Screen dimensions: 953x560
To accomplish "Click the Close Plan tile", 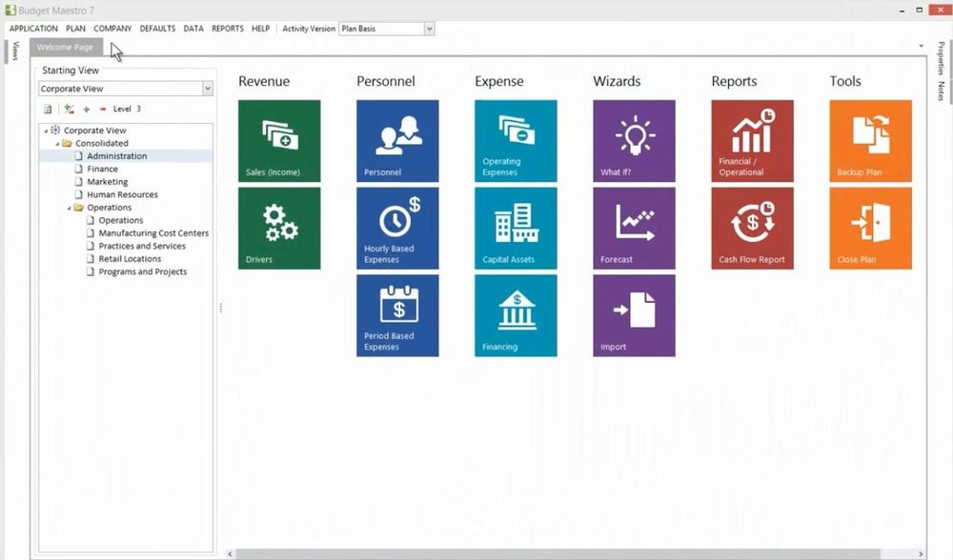I will point(870,229).
